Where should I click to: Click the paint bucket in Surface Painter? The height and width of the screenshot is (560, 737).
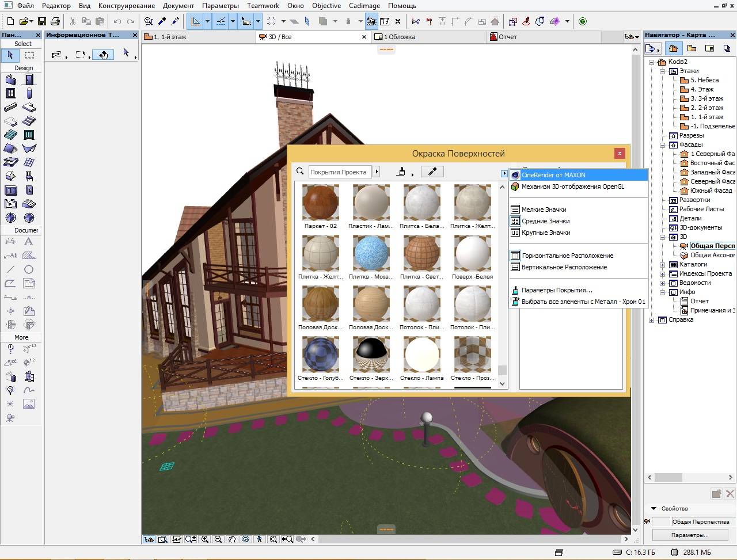[x=401, y=172]
